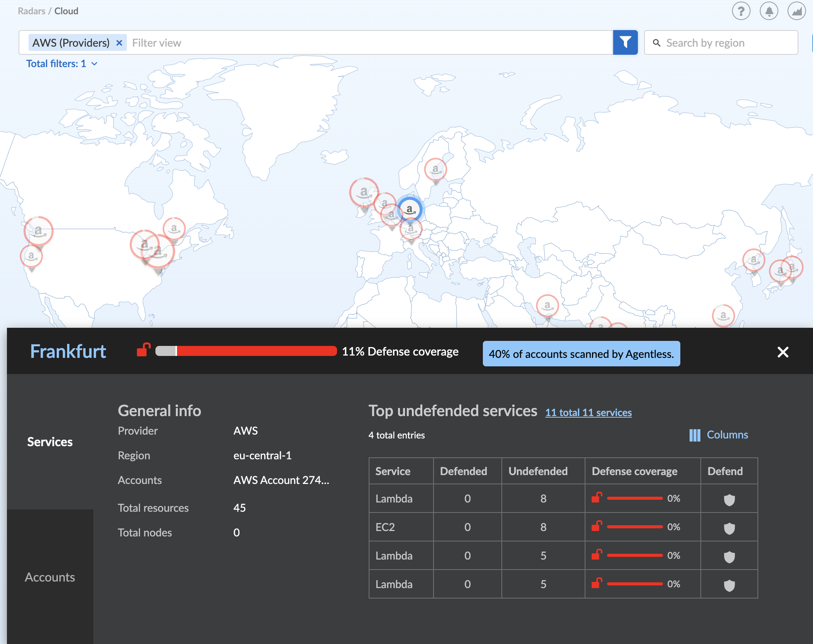Select the Seoul AWS marker in Korea
Viewport: 813px width, 644px height.
click(753, 260)
